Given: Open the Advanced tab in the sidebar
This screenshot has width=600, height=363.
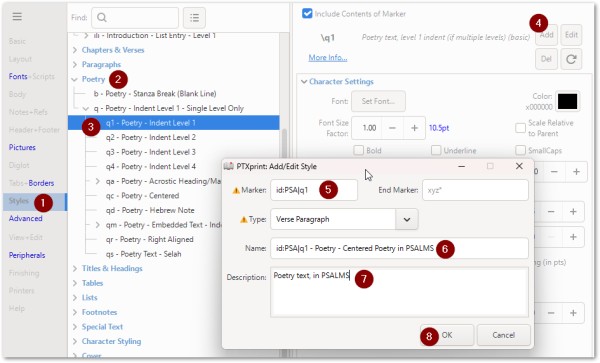Looking at the screenshot, I should 26,218.
